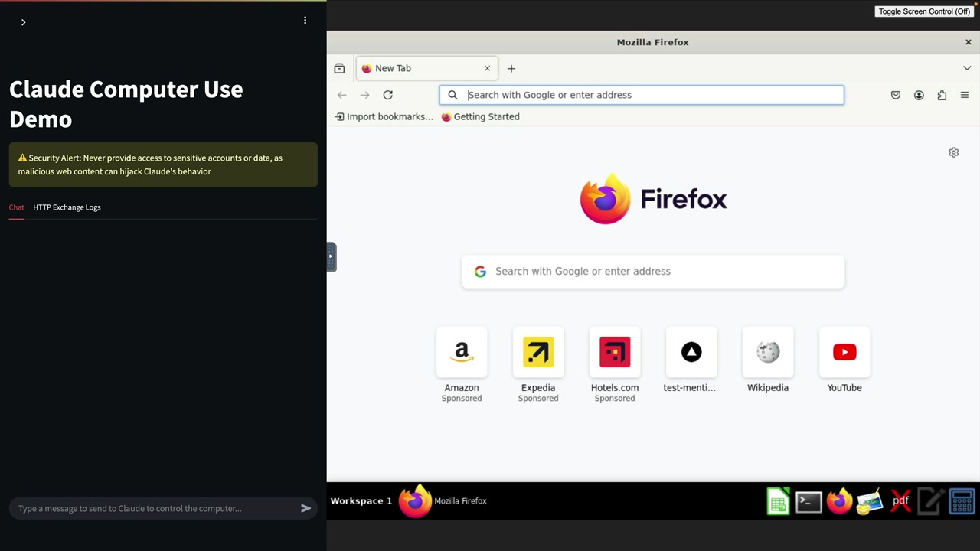Send the message with the arrow icon

point(305,508)
